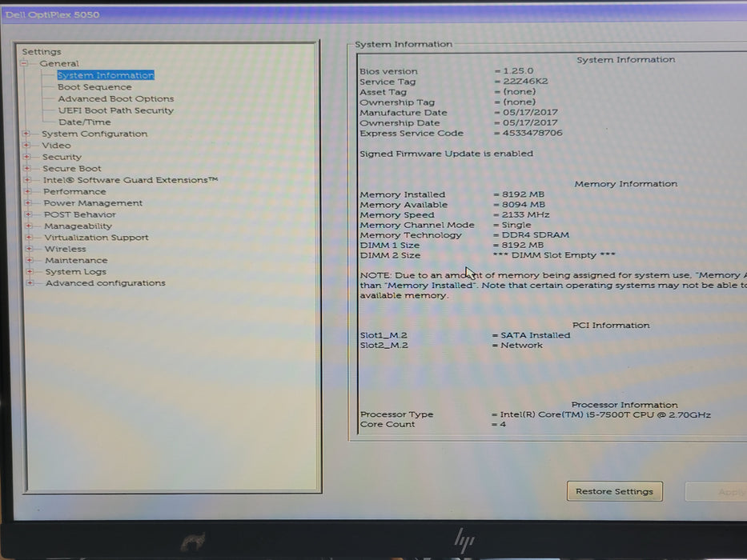Expand the Virtualization Support node
Viewport: 747px width, 560px height.
(x=29, y=237)
